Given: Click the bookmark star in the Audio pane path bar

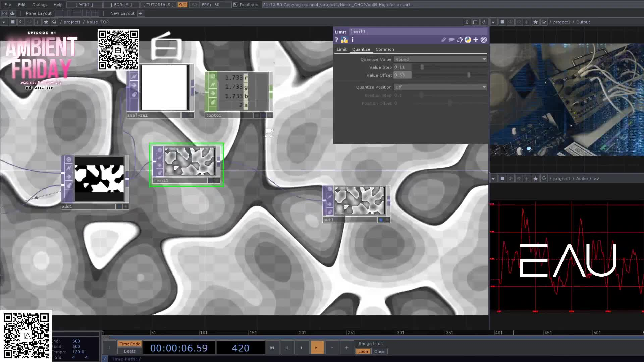Looking at the screenshot, I should click(535, 179).
